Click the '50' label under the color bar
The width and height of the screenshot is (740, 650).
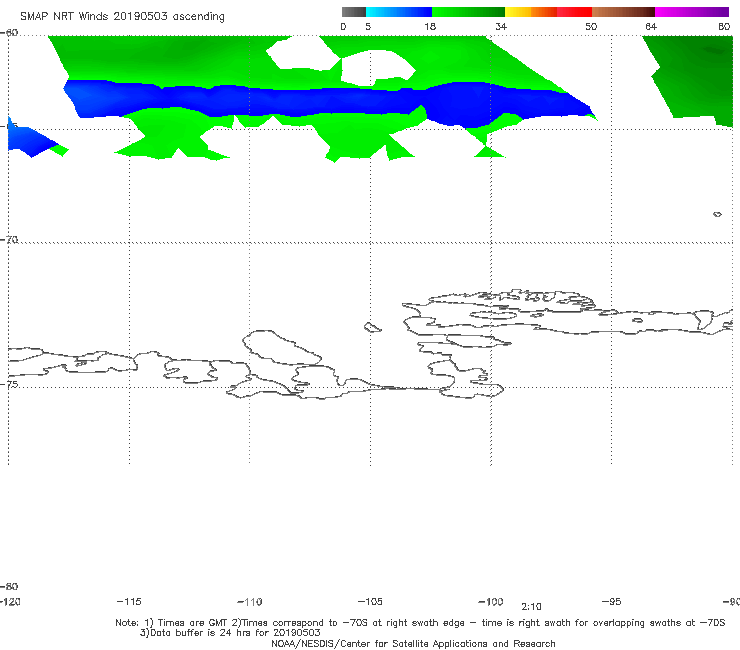point(591,26)
